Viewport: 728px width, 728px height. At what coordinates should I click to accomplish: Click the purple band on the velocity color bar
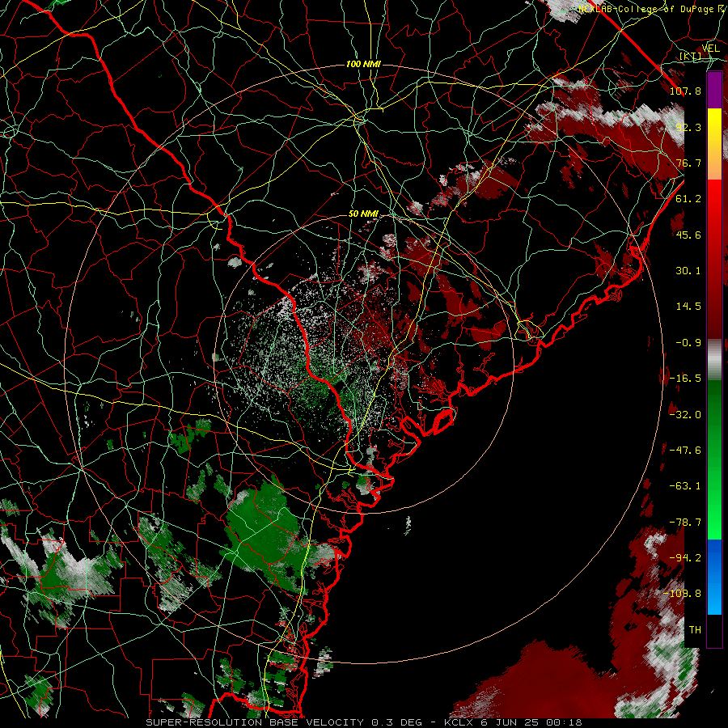click(x=714, y=90)
